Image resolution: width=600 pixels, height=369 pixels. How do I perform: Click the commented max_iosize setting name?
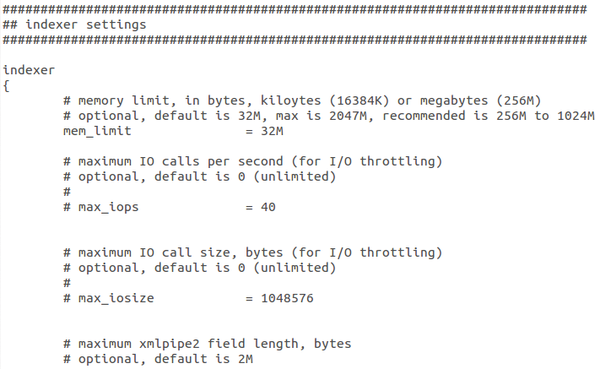tap(116, 298)
